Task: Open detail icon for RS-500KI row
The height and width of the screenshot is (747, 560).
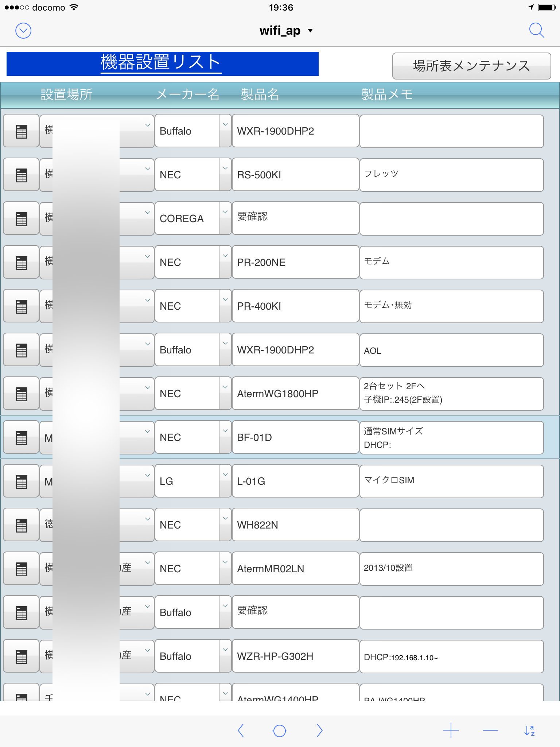Action: point(22,175)
